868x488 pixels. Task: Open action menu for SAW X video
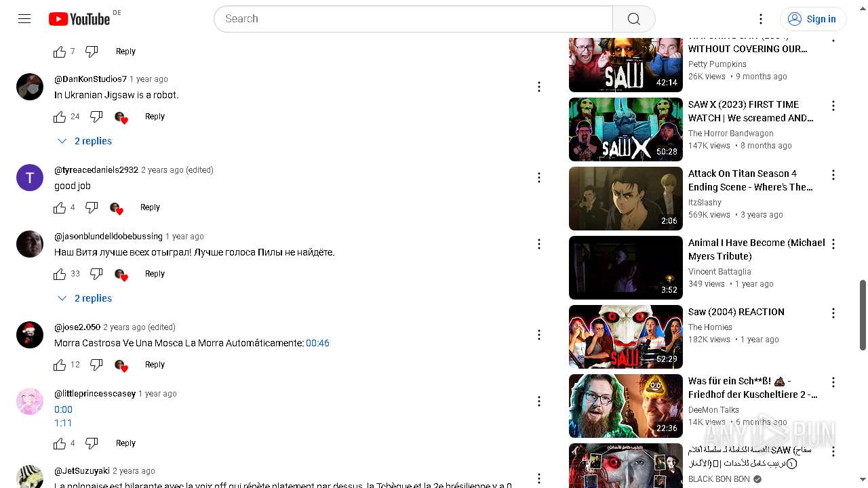tap(833, 106)
